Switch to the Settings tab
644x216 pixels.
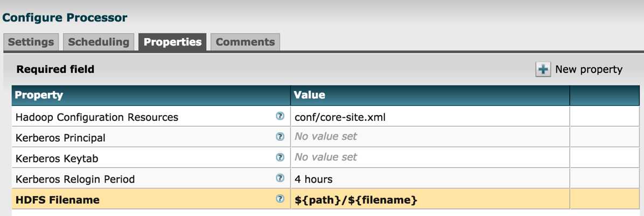(x=31, y=42)
